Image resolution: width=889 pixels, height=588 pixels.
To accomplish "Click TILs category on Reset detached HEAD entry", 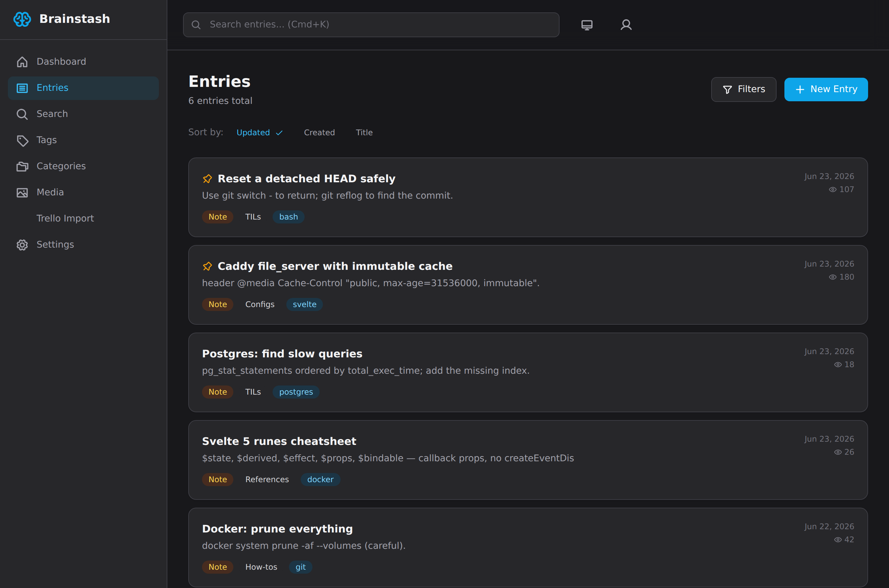I will click(x=253, y=217).
